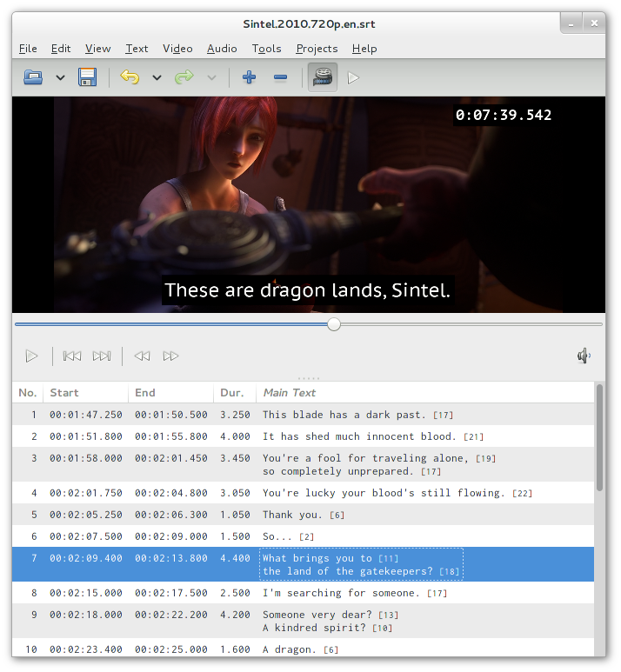Screen dimensions: 621x672
Task: Click start time 00:02:05.250
Action: 86,516
